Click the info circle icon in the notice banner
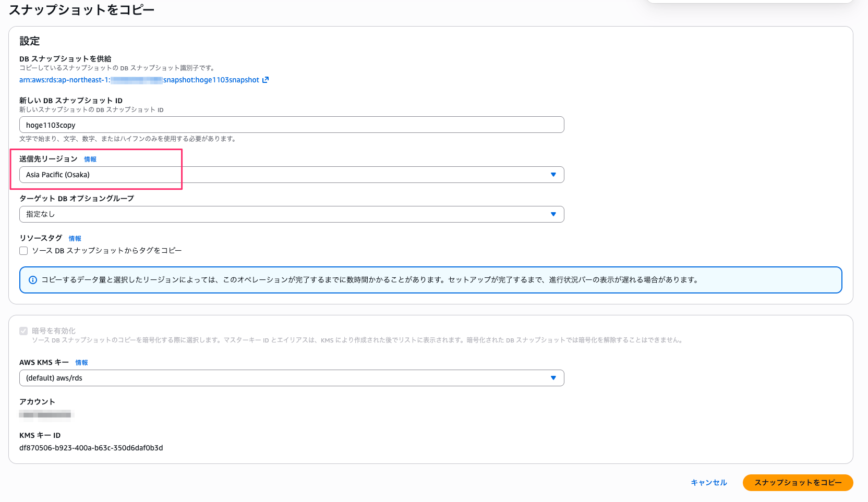The height and width of the screenshot is (502, 868). pyautogui.click(x=32, y=280)
